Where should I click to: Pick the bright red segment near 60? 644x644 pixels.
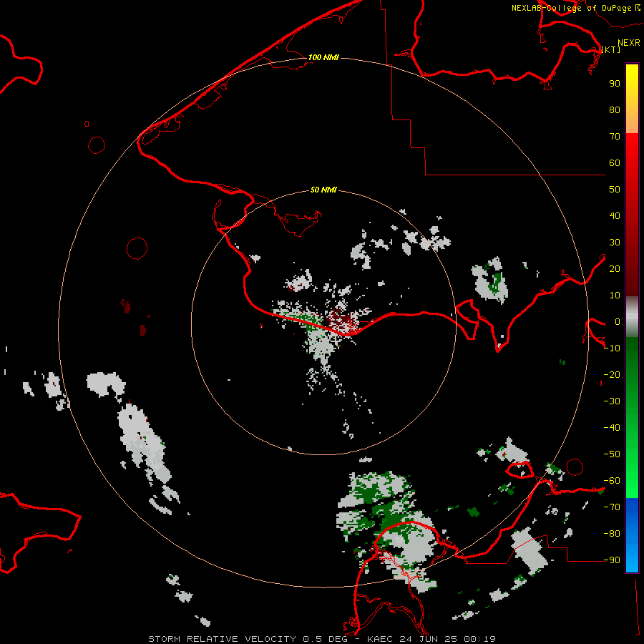click(632, 156)
